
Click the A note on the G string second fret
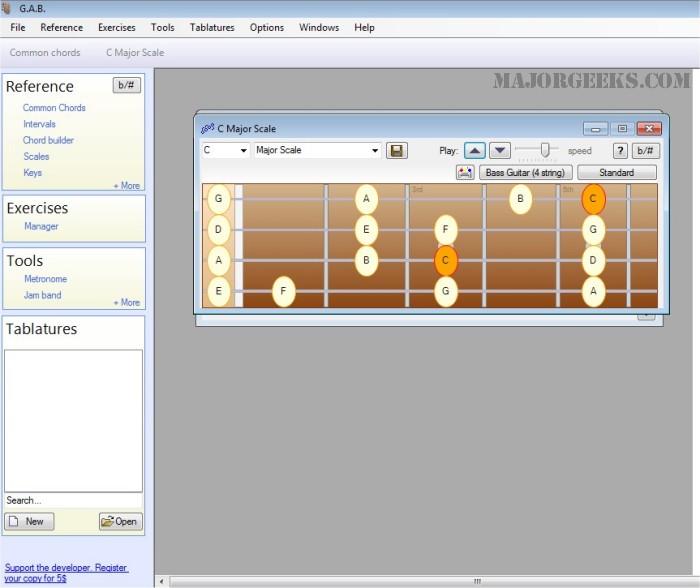pos(366,199)
